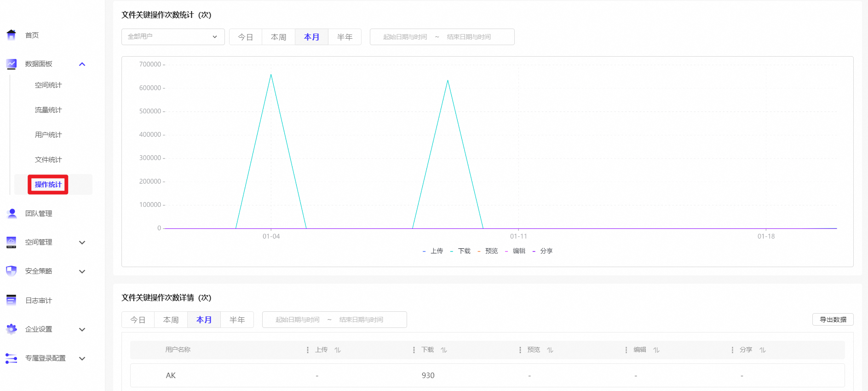
Task: Toggle 编辑 series in chart legend
Action: coord(515,251)
